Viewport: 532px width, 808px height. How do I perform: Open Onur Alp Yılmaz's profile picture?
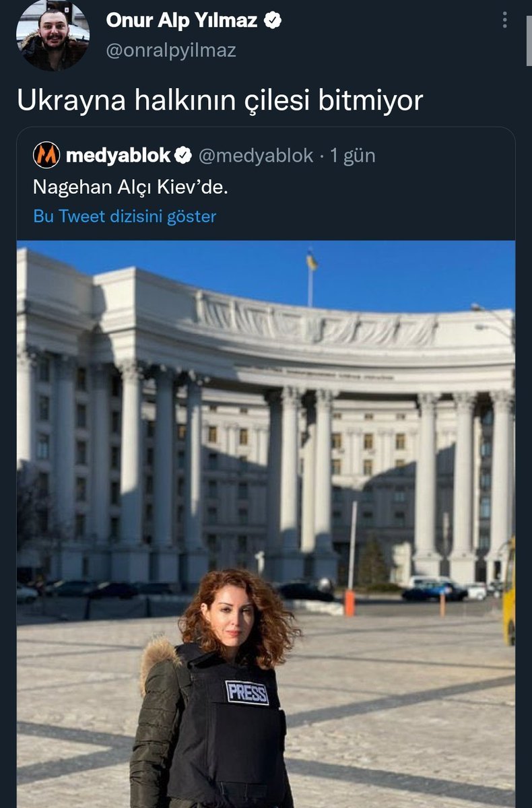53,35
